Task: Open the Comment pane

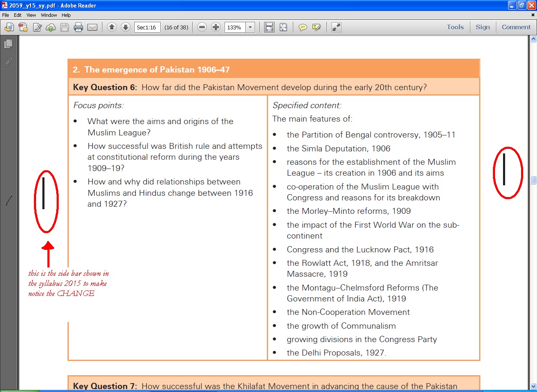Action: [x=516, y=27]
